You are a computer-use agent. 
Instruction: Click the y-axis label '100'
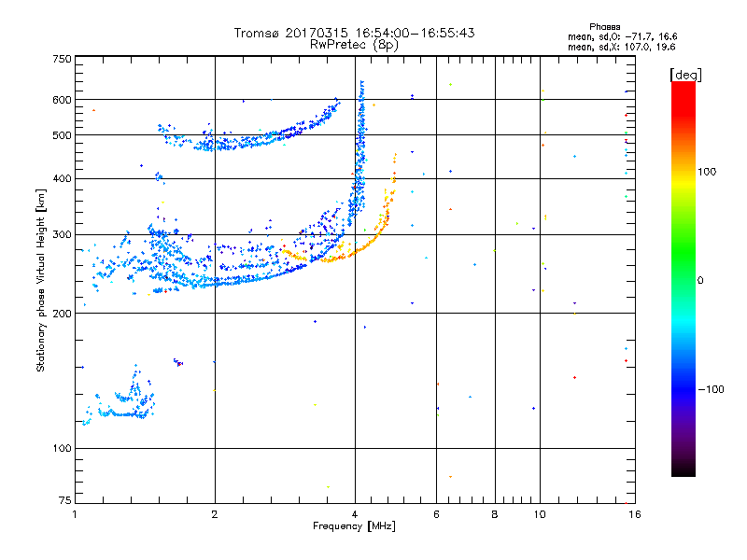pos(62,449)
